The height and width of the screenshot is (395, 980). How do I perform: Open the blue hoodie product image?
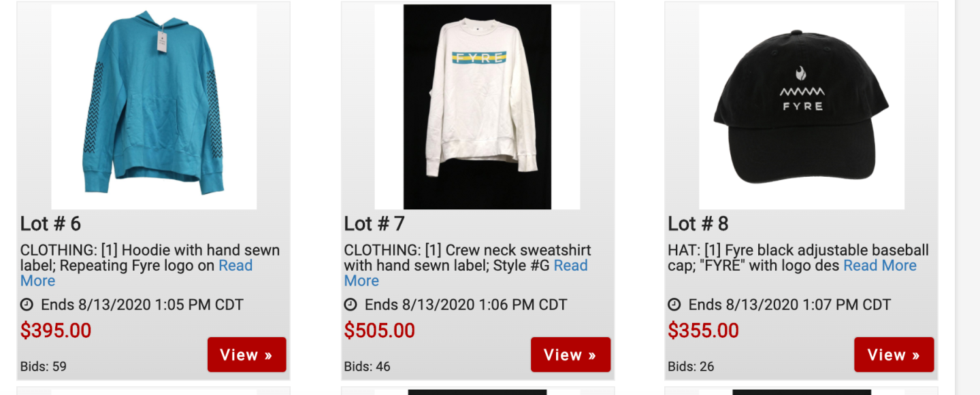(x=154, y=107)
